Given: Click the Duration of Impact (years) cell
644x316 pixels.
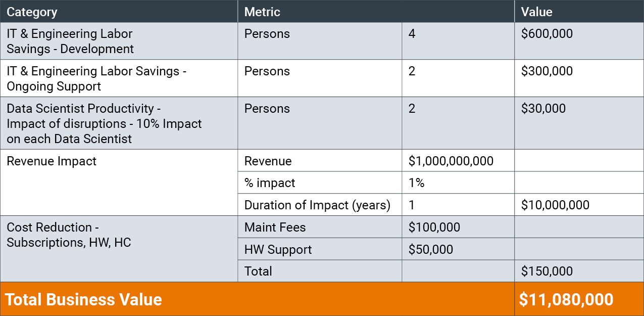Looking at the screenshot, I should 317,205.
